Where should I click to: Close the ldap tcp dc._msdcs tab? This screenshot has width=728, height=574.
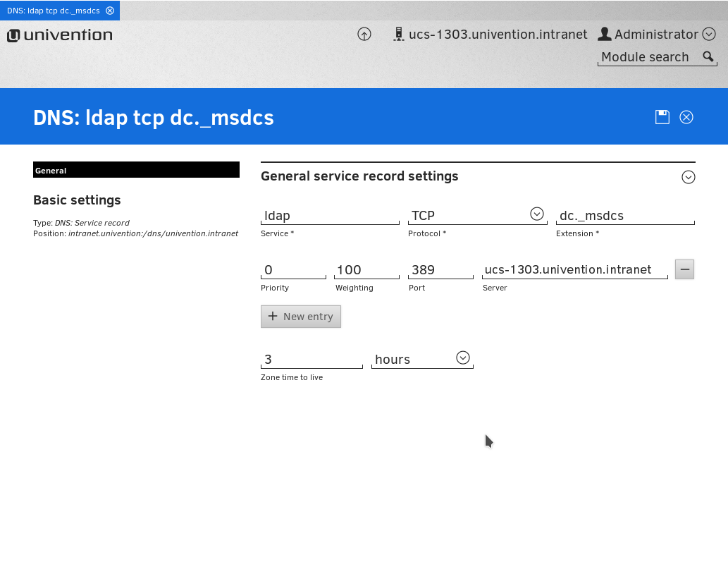pos(110,11)
